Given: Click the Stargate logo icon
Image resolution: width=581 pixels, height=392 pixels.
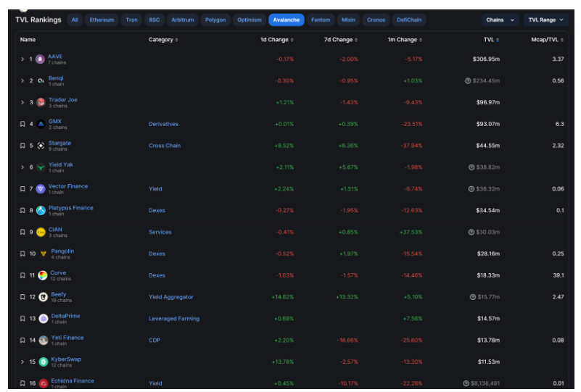Looking at the screenshot, I should pyautogui.click(x=41, y=146).
